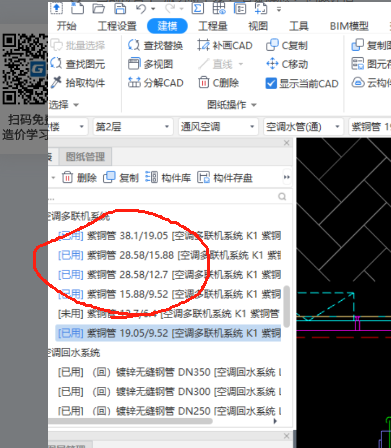The image size is (391, 448).
Task: Click the C移动 tool
Action: pyautogui.click(x=287, y=64)
